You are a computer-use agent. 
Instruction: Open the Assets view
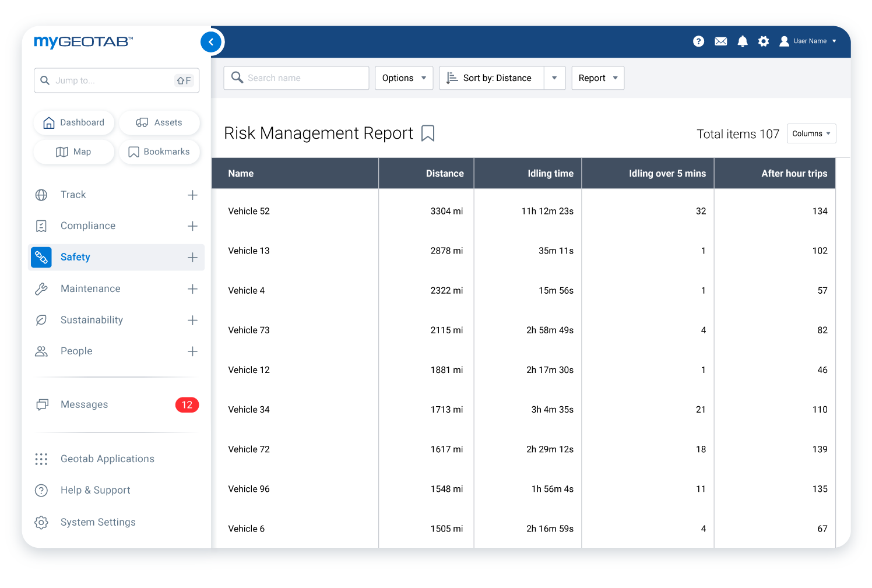point(160,122)
